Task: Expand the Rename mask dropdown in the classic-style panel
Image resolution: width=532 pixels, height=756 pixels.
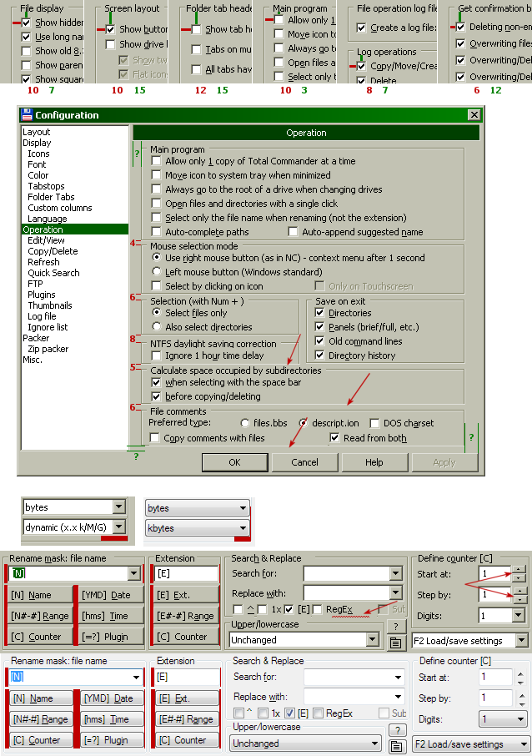Action: pos(134,573)
